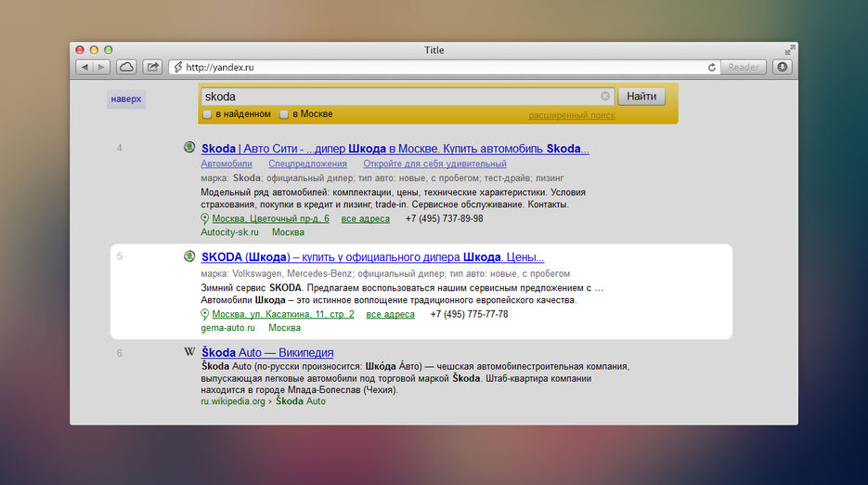Clear the skoda search field
This screenshot has height=485, width=868.
605,96
